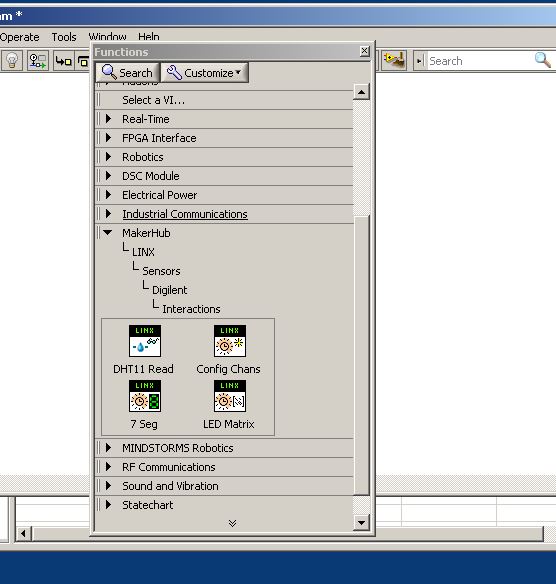Collapse the MakerHub category
This screenshot has height=584, width=556.
point(108,233)
